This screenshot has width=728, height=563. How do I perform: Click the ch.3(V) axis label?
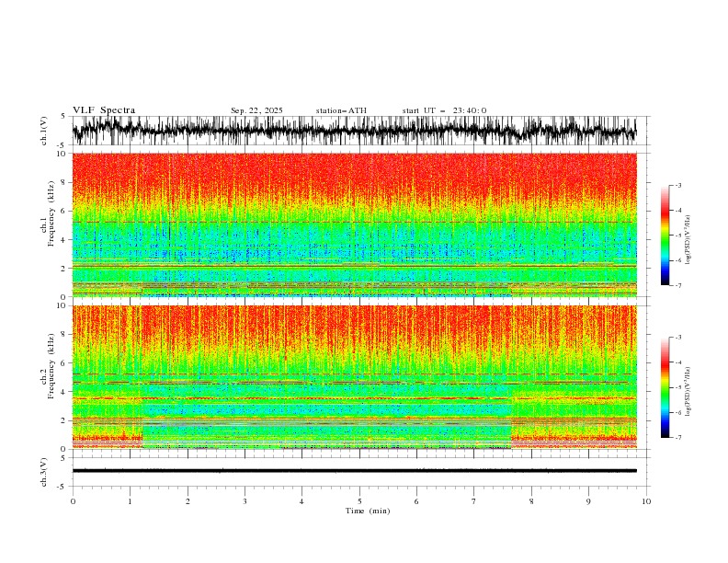click(44, 472)
